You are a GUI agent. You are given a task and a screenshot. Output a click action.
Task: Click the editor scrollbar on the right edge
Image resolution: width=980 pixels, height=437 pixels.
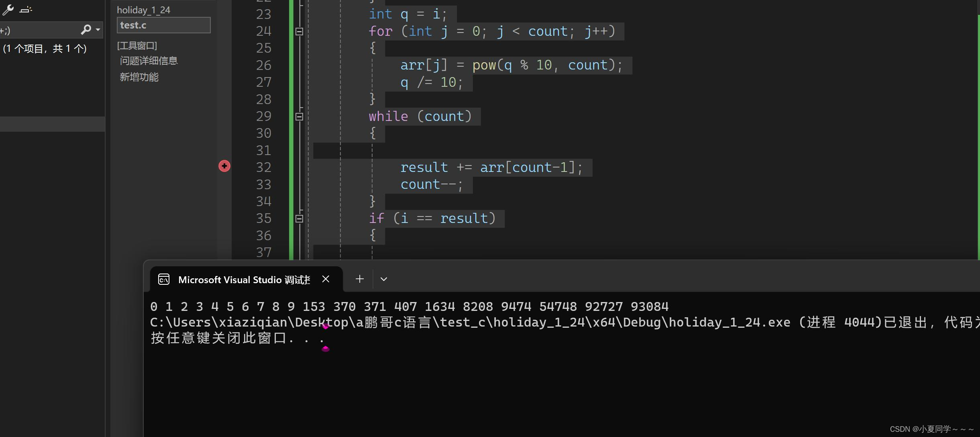coord(976,120)
